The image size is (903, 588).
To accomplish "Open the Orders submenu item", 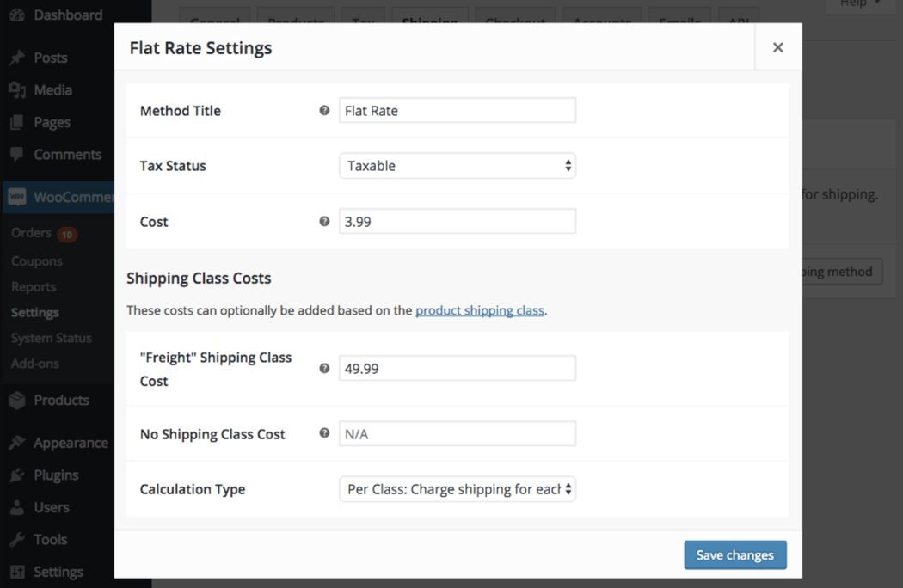I will tap(32, 233).
